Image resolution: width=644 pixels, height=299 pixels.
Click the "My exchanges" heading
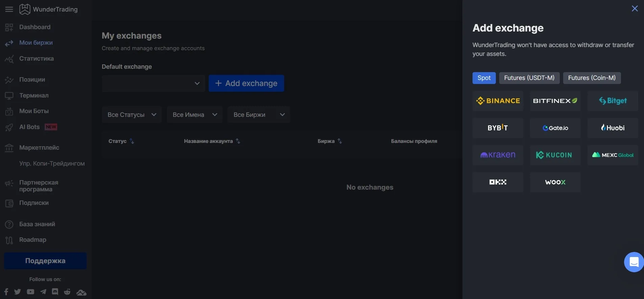(132, 36)
